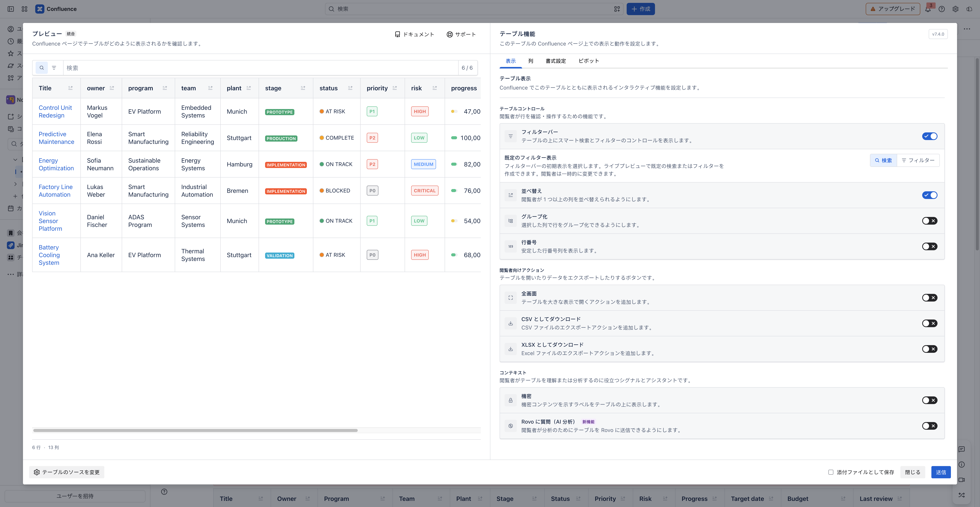The width and height of the screenshot is (980, 507).
Task: Click the preview table horizontal scrollbar
Action: [x=195, y=430]
